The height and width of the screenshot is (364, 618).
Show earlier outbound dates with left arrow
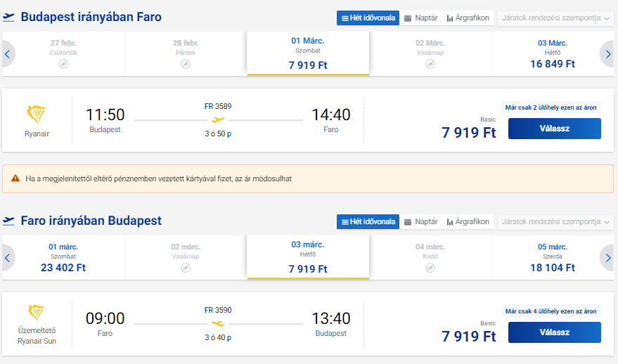click(x=8, y=54)
